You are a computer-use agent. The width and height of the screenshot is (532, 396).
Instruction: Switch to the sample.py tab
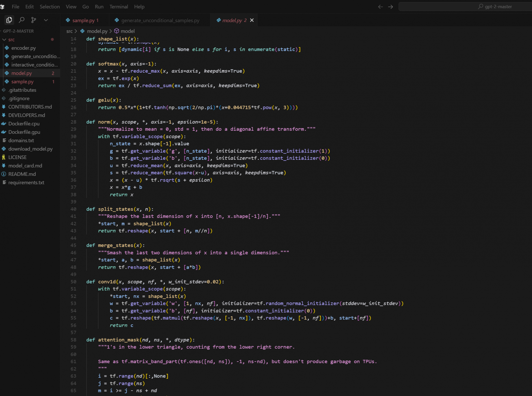84,20
